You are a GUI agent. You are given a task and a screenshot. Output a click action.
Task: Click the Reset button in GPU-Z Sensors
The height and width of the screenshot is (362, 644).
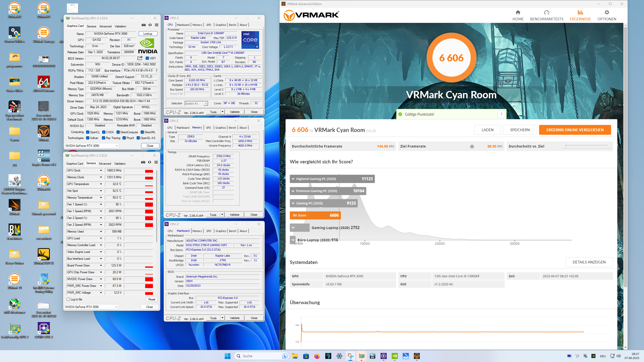pyautogui.click(x=152, y=299)
